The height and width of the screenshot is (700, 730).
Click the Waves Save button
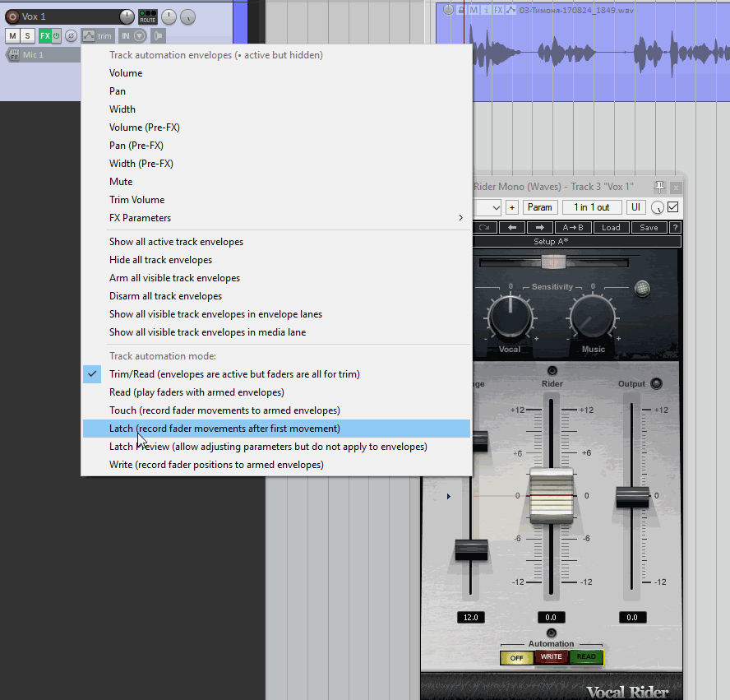[649, 228]
